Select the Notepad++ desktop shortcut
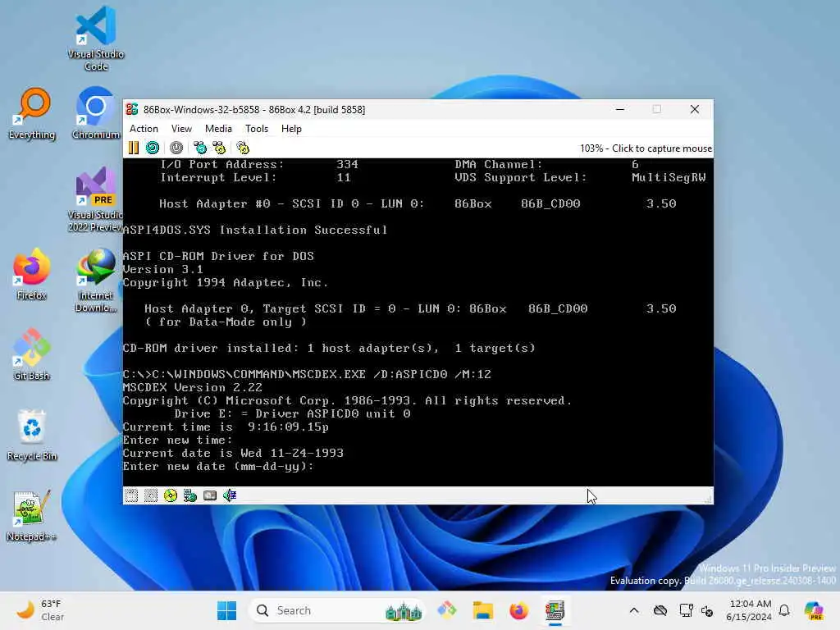Image resolution: width=840 pixels, height=630 pixels. coord(32,515)
